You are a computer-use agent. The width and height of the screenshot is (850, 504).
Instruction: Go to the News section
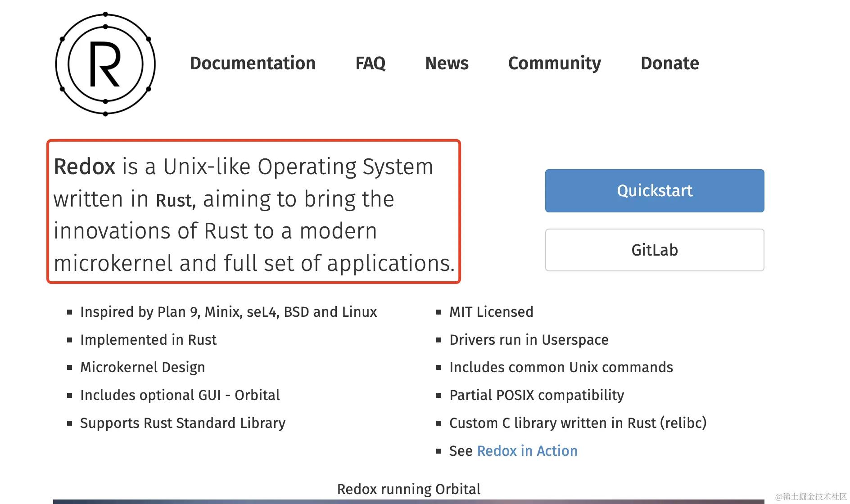point(447,63)
